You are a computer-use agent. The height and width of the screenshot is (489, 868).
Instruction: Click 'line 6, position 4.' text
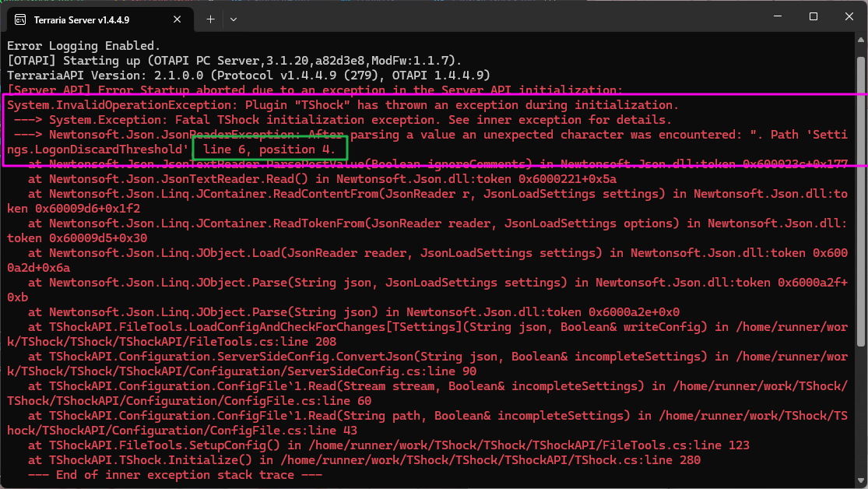click(x=269, y=150)
